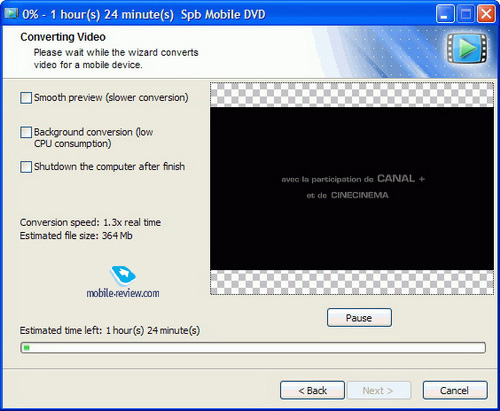Click the Spb Mobile DVD title bar icon

[11, 14]
